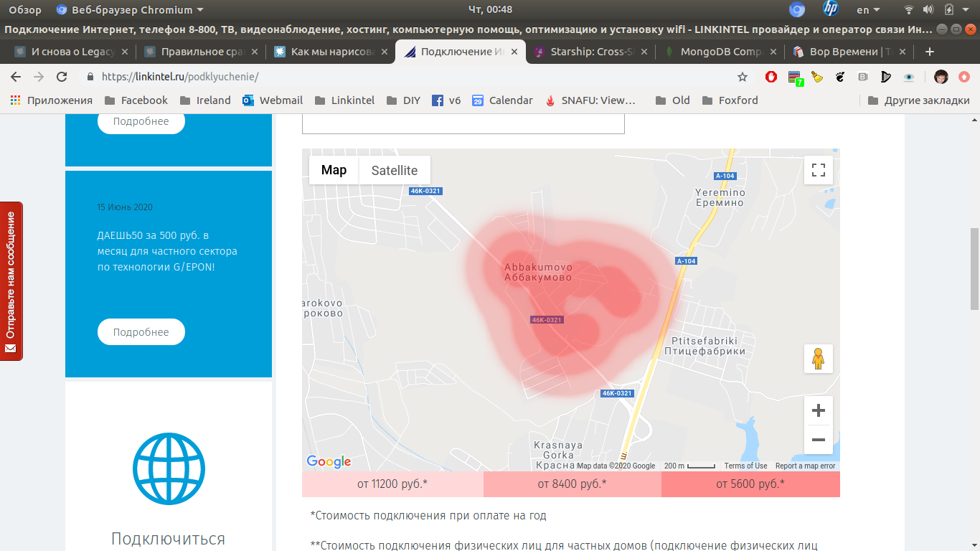Open the black harp extension icon
The image size is (980, 551).
pos(886,77)
